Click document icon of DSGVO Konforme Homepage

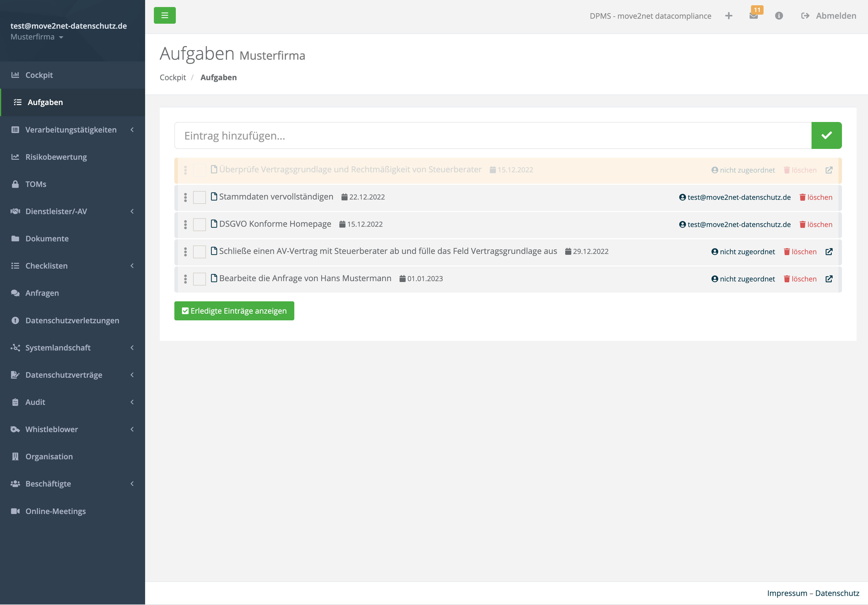tap(214, 224)
